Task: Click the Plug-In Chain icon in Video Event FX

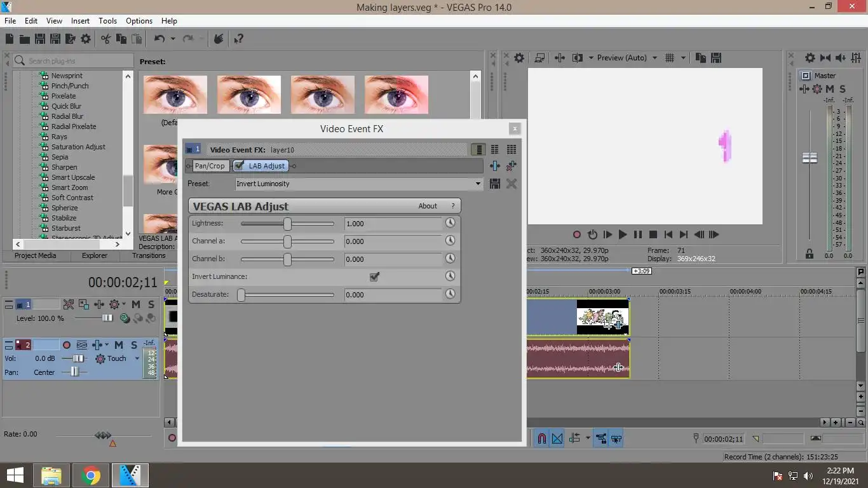Action: pos(495,166)
